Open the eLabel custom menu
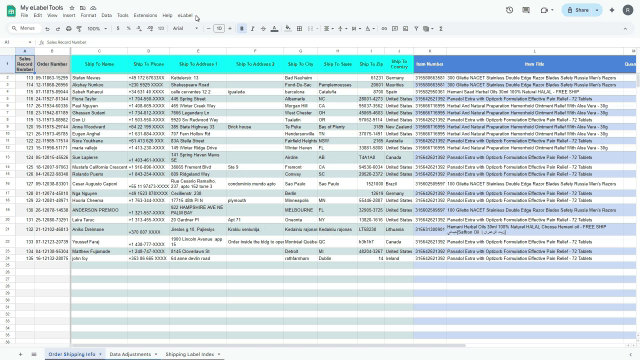This screenshot has height=360, width=640. click(185, 16)
